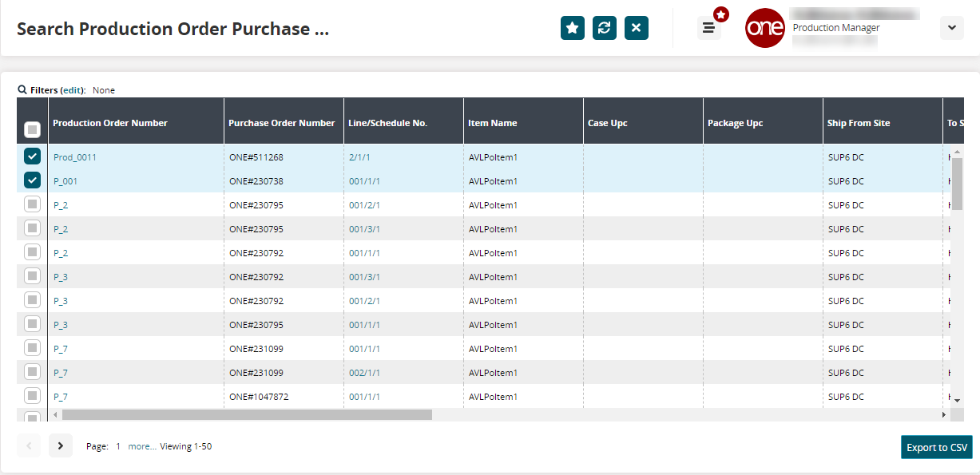Edit the filters via edit link
This screenshot has width=980, height=475.
pyautogui.click(x=73, y=90)
